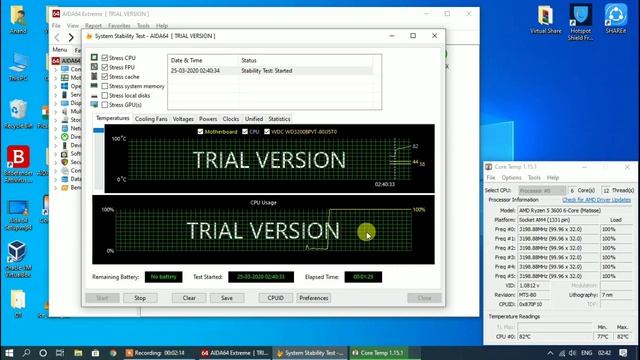Image resolution: width=640 pixels, height=360 pixels.
Task: Open the CPUID panel button
Action: tap(276, 298)
